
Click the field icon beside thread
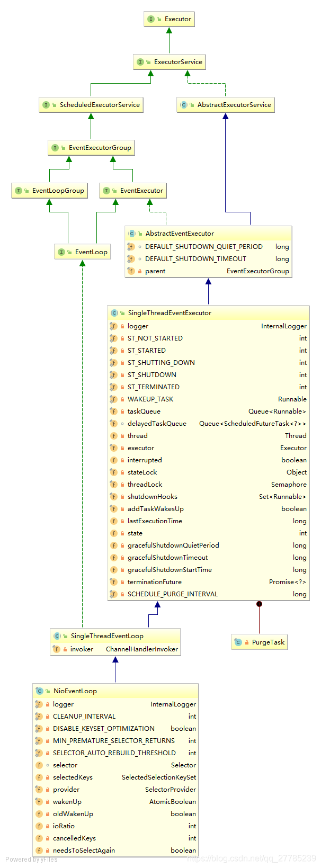[113, 436]
